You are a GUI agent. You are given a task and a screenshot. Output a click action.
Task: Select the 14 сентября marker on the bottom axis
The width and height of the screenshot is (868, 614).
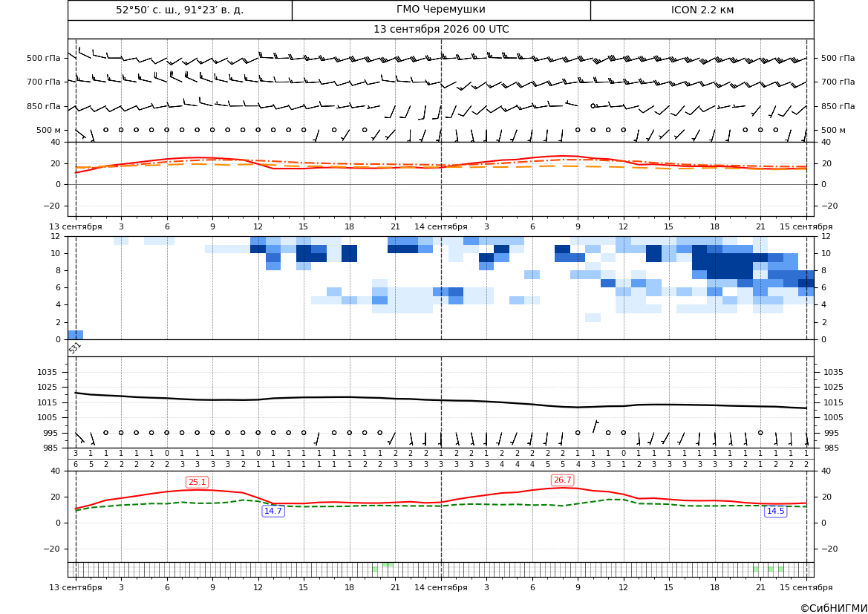[441, 587]
